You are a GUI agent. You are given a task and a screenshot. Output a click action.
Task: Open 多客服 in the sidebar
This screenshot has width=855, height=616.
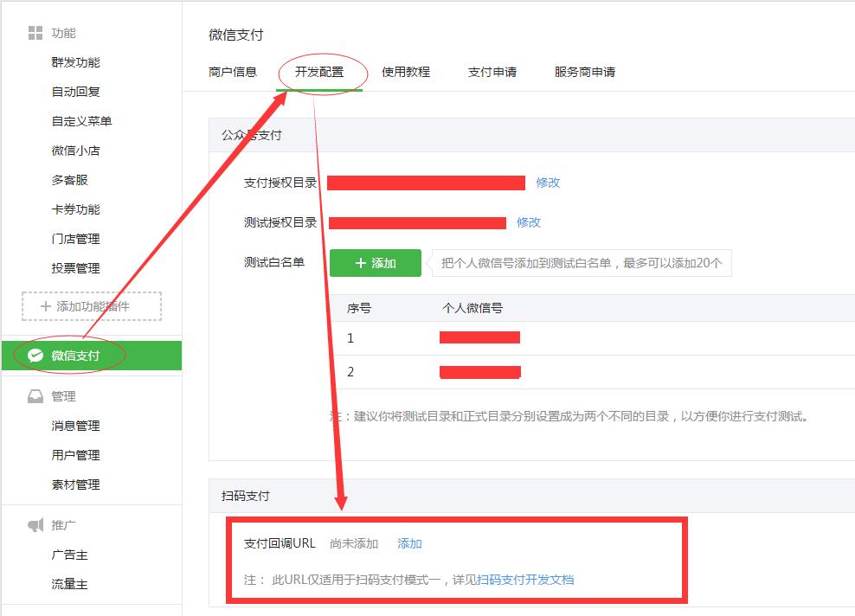point(70,180)
